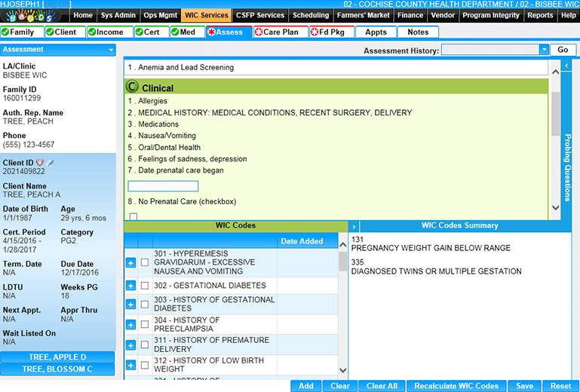Click the green C Clinical section icon
The width and height of the screenshot is (580, 392).
[x=132, y=87]
